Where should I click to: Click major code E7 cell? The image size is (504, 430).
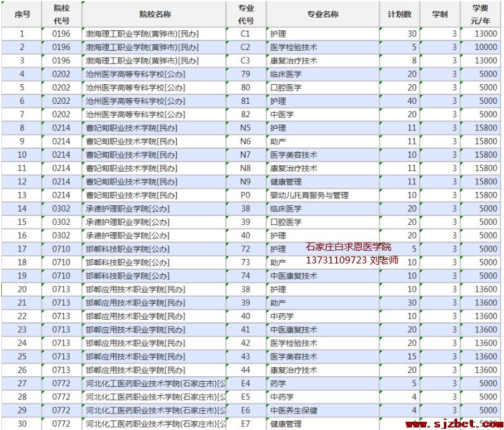point(246,424)
